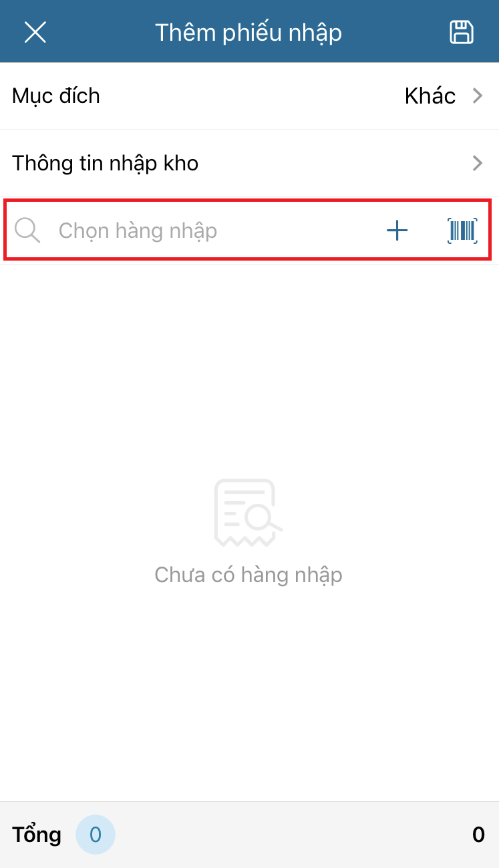This screenshot has height=868, width=499.
Task: Expand Thông tin nhập kho chevron arrow
Action: point(478,163)
